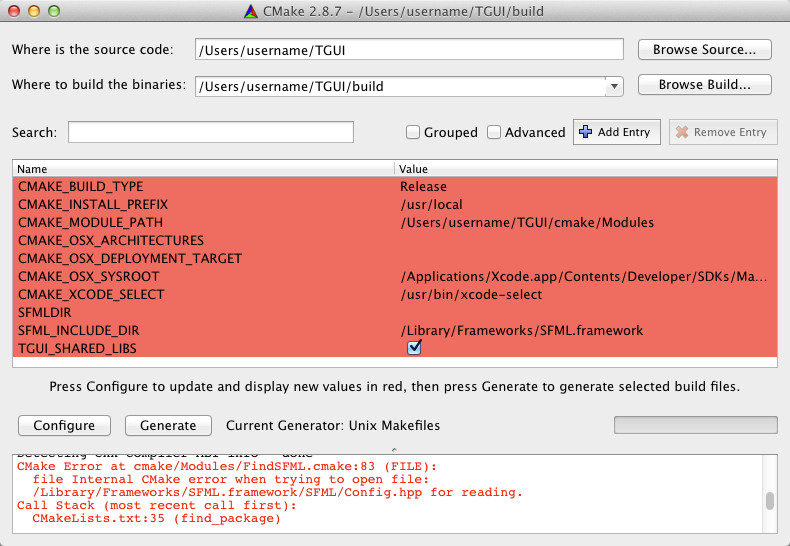This screenshot has height=546, width=790.
Task: Click the Remove Entry X icon
Action: pos(682,132)
